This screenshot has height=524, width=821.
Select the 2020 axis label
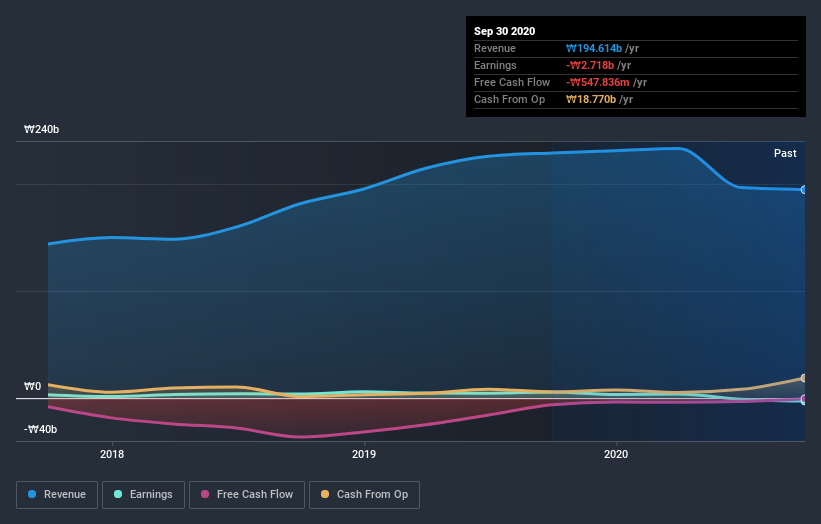click(x=616, y=454)
